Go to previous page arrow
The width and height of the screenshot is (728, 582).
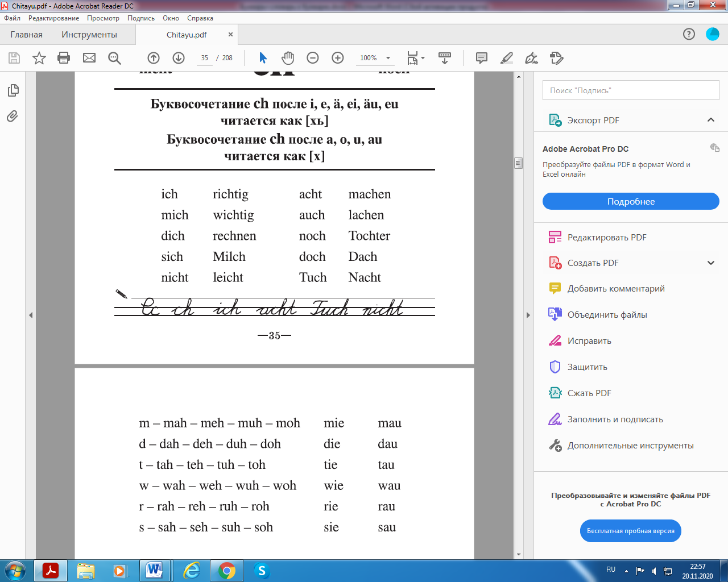[x=154, y=58]
